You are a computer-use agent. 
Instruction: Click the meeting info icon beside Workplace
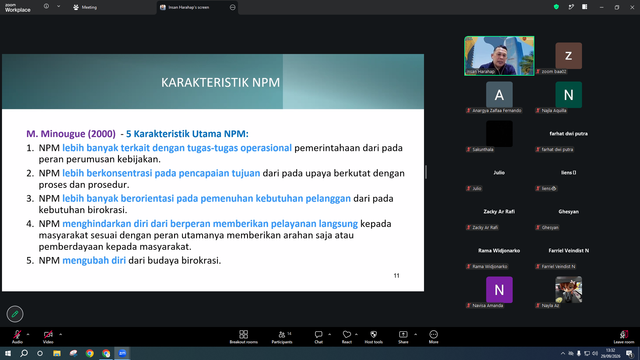point(46,7)
